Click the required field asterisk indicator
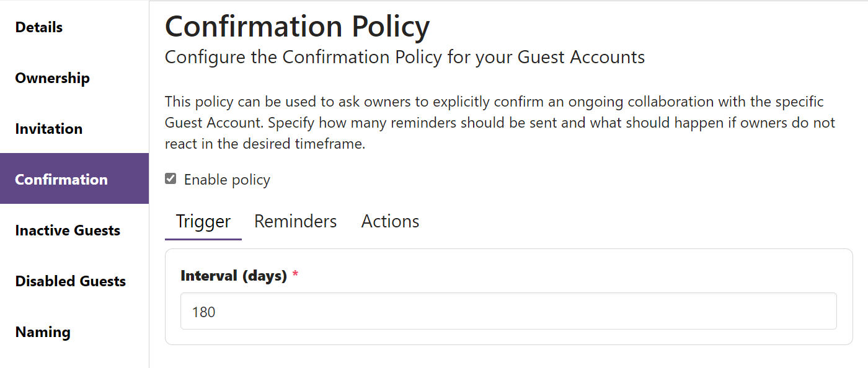The image size is (868, 368). point(294,276)
